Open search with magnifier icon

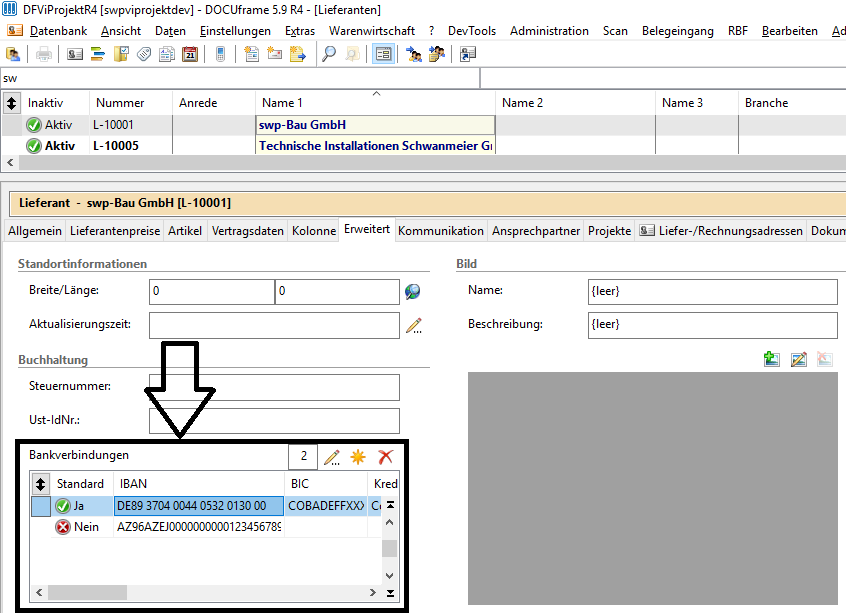coord(329,54)
